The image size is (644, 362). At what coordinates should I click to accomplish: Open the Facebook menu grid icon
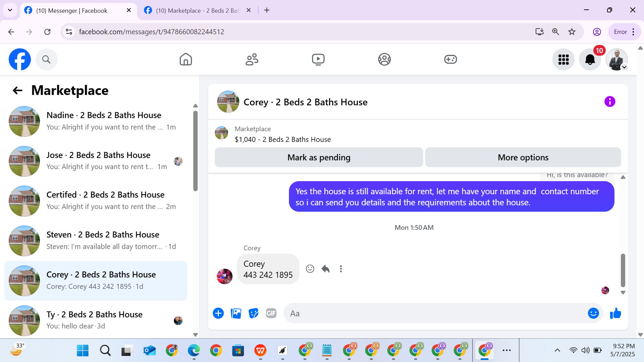pyautogui.click(x=563, y=59)
